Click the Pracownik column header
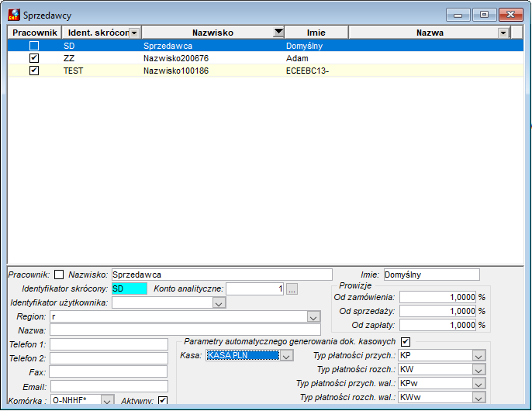Image resolution: width=532 pixels, height=411 pixels. [x=35, y=33]
